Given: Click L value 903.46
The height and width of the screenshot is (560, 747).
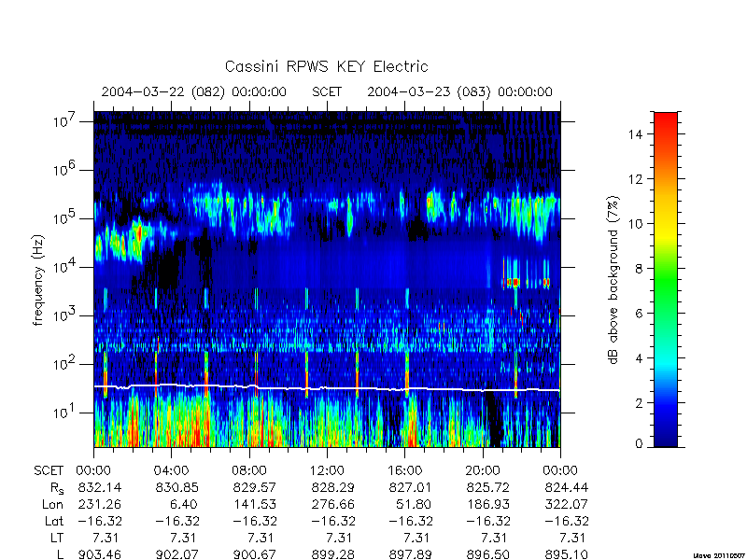Looking at the screenshot, I should coord(100,554).
